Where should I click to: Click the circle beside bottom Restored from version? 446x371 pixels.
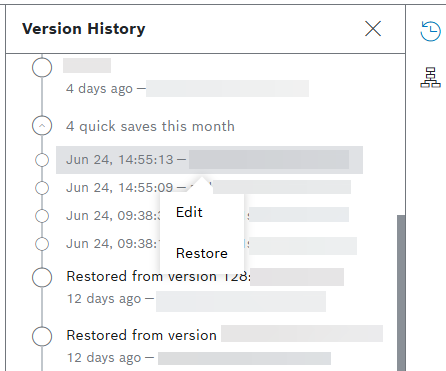(x=42, y=336)
